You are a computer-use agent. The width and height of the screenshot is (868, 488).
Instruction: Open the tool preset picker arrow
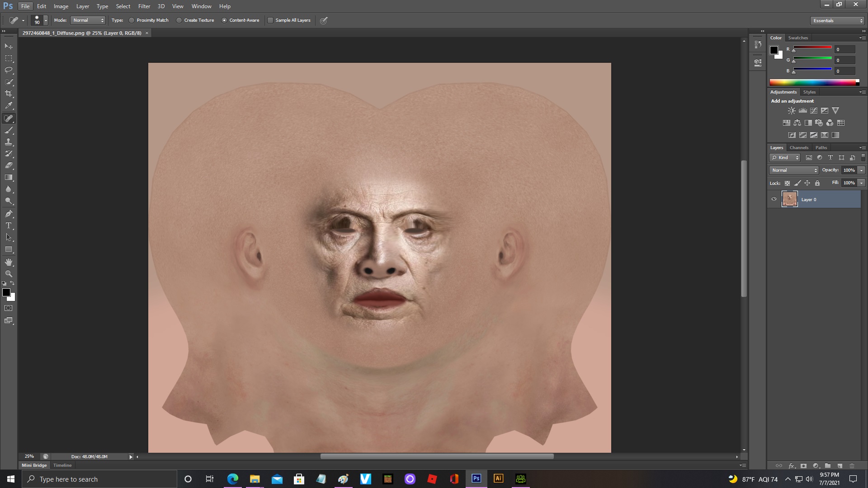23,20
